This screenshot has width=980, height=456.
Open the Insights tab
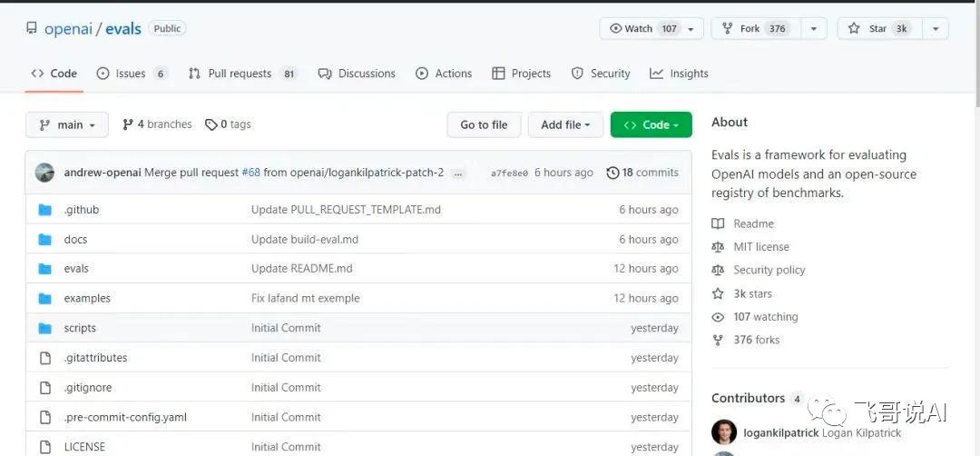pos(679,74)
